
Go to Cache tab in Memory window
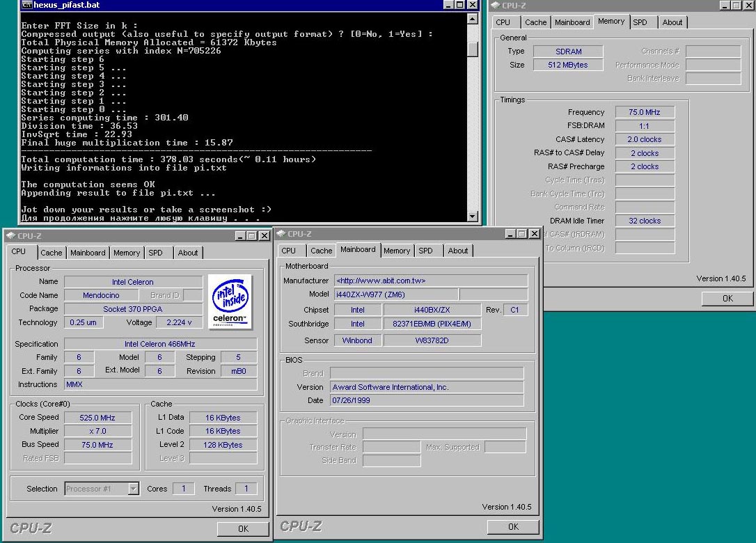[535, 22]
